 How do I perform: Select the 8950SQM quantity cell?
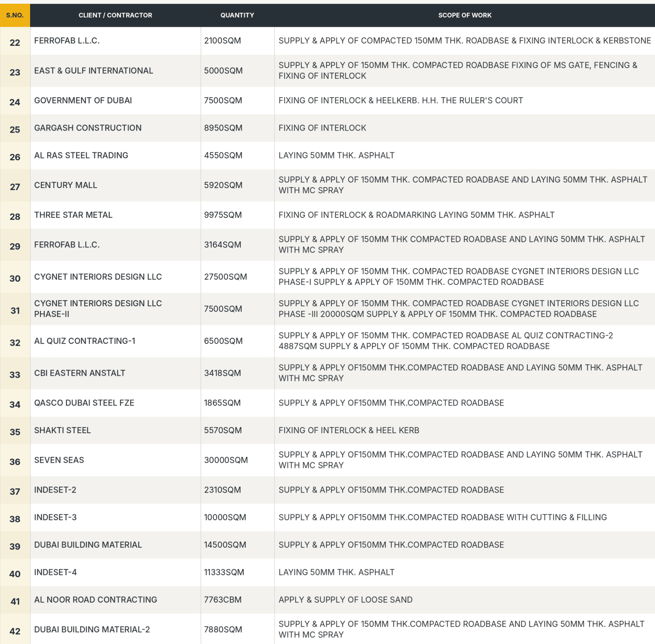pyautogui.click(x=237, y=128)
